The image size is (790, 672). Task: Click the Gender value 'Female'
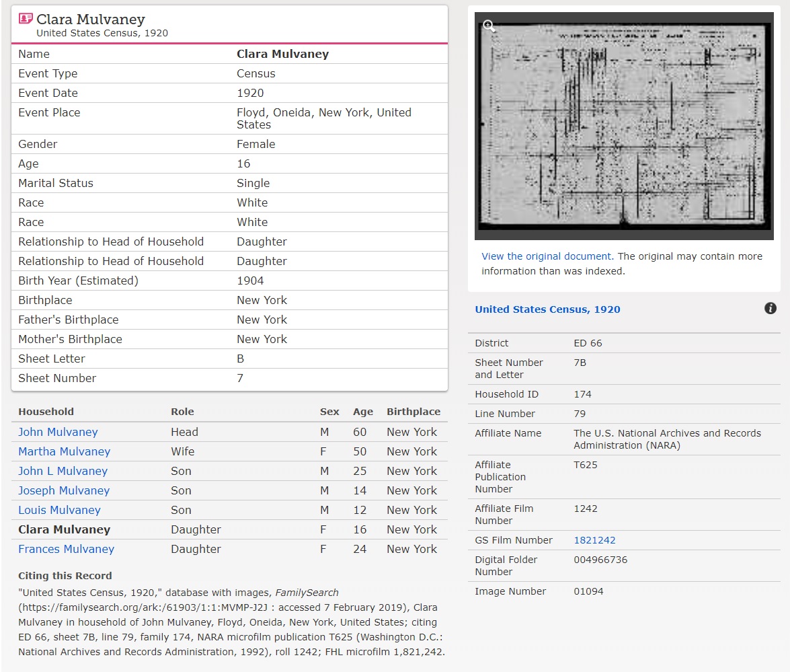coord(256,144)
